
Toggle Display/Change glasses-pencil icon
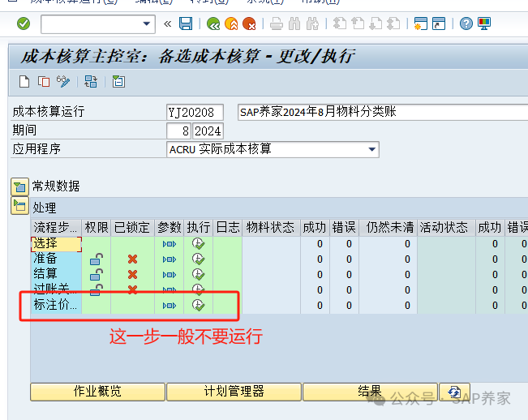coord(63,81)
